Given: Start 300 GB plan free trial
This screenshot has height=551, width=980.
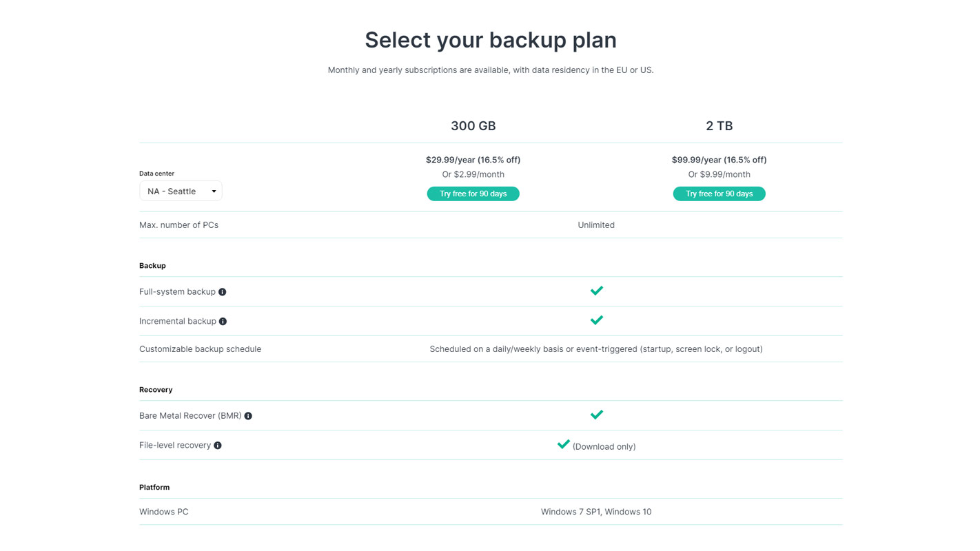Looking at the screenshot, I should [473, 194].
